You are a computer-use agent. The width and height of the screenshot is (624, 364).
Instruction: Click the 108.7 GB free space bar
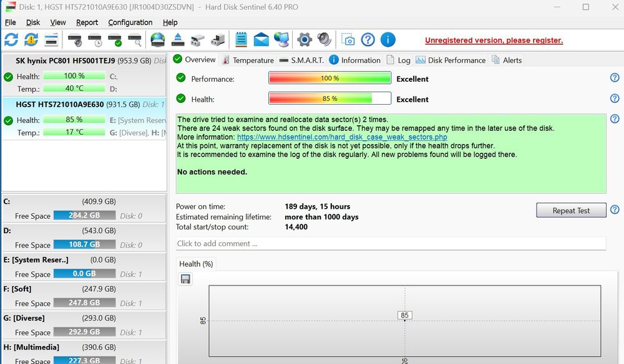click(84, 244)
